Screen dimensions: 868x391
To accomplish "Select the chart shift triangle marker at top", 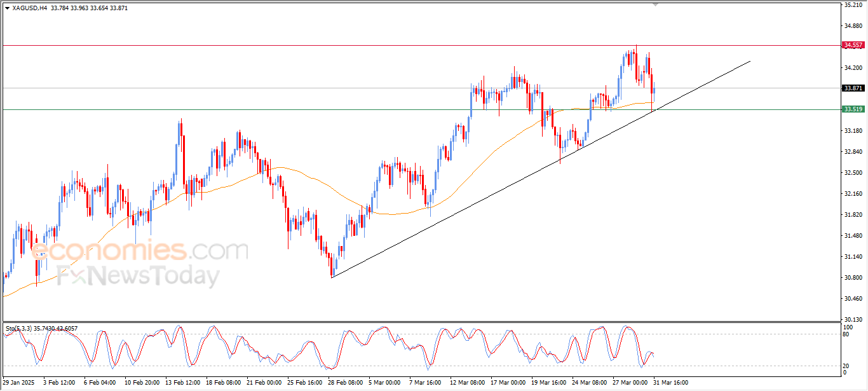I will point(656,4).
